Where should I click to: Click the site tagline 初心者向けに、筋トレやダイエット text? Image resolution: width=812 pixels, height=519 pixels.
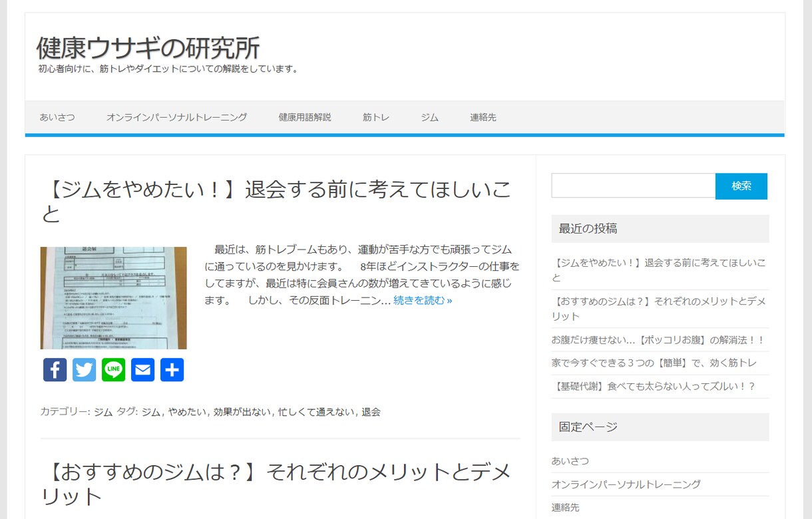[x=170, y=69]
